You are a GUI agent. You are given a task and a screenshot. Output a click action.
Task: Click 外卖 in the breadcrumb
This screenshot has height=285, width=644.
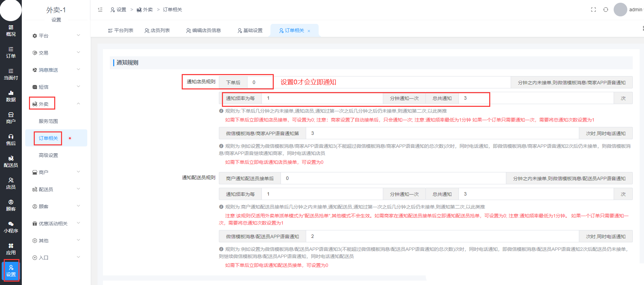coord(145,10)
